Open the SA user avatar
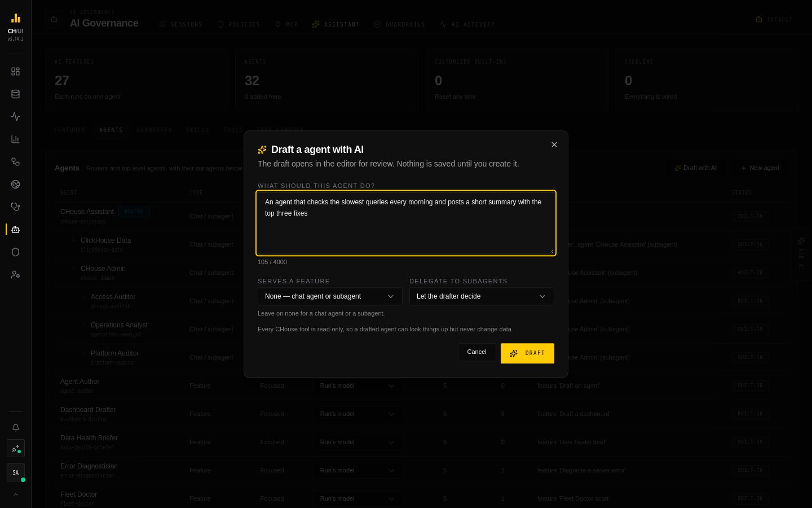The height and width of the screenshot is (508, 812). [x=16, y=472]
